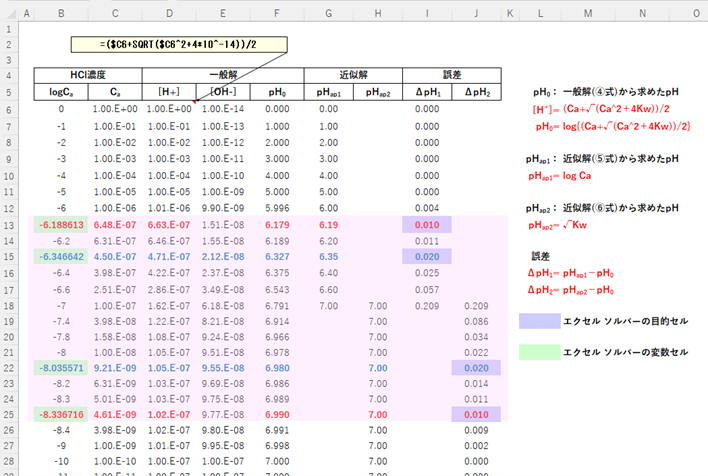Select the cell containing -8.035571
This screenshot has height=476, width=708.
[61, 367]
